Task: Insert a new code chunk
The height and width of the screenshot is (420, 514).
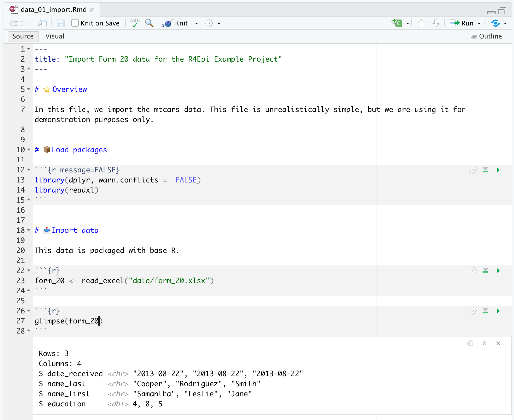Action: (x=397, y=23)
